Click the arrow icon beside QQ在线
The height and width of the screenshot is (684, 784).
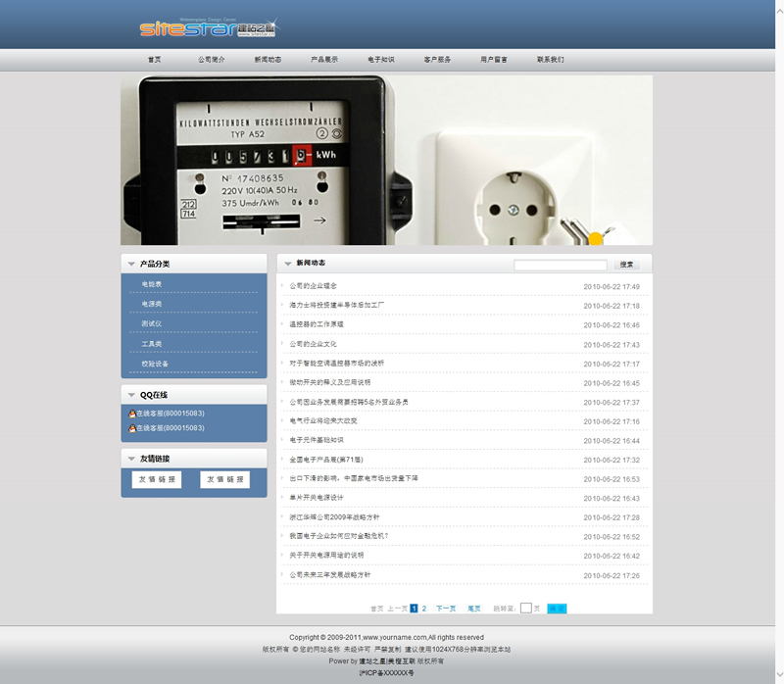pyautogui.click(x=130, y=395)
